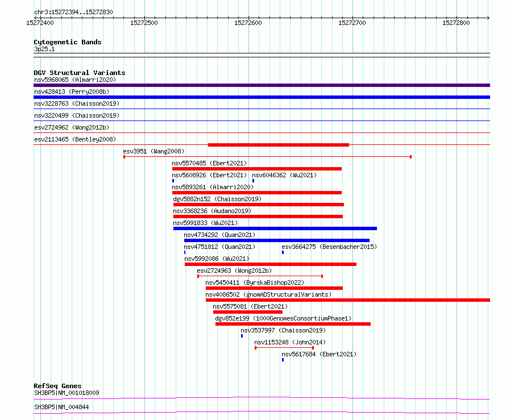The height and width of the screenshot is (420, 506).
Task: Click small blue nsv4751812 marker
Action: coord(185,252)
